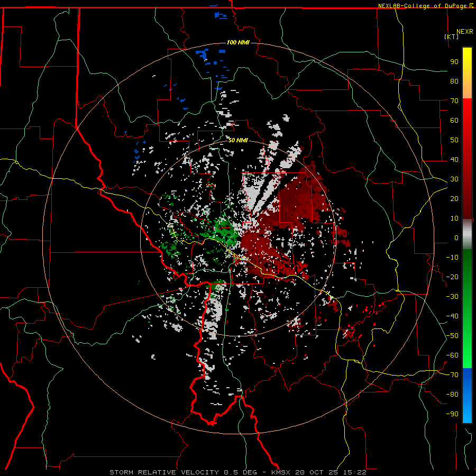Screen dimensions: 476x476
Task: Click the 60 value on the velocity scale
Action: click(x=454, y=121)
